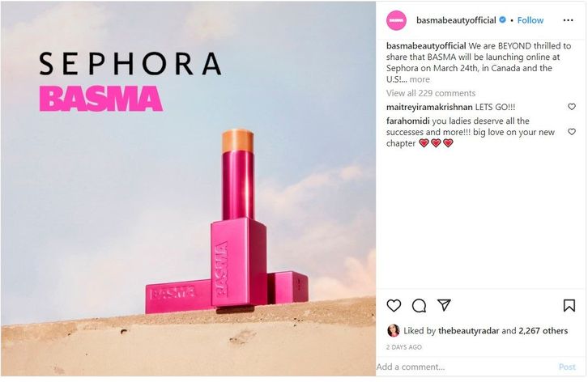Follow basmabeautyofficial account
This screenshot has width=588, height=382.
tap(530, 20)
